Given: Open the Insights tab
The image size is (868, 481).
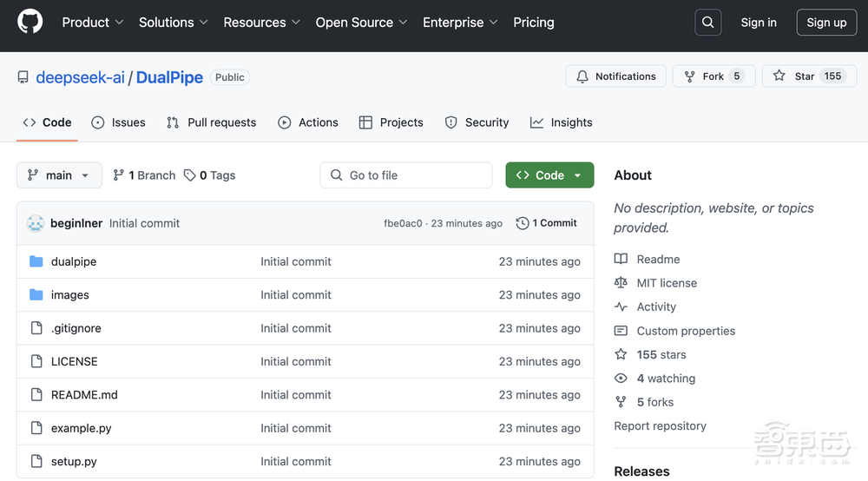Looking at the screenshot, I should click(562, 122).
